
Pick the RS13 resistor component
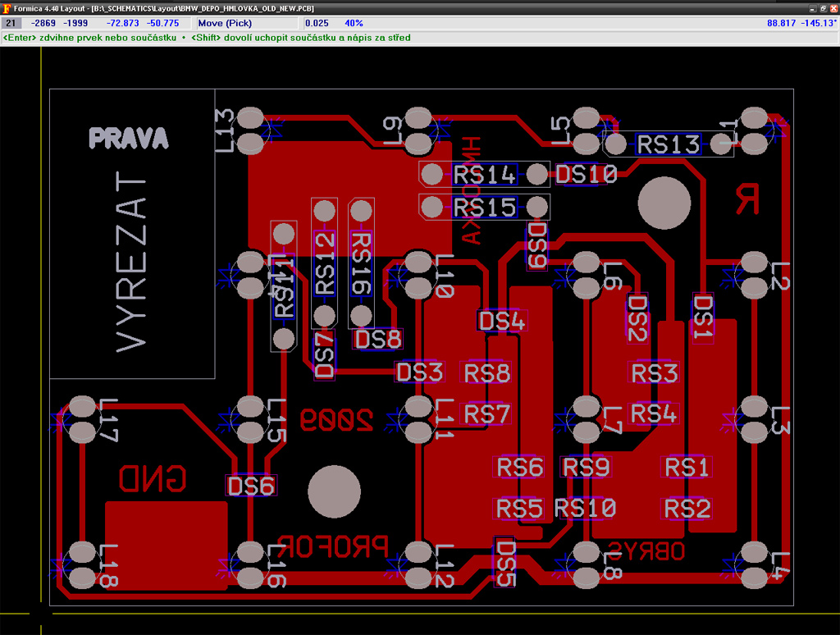pyautogui.click(x=669, y=144)
